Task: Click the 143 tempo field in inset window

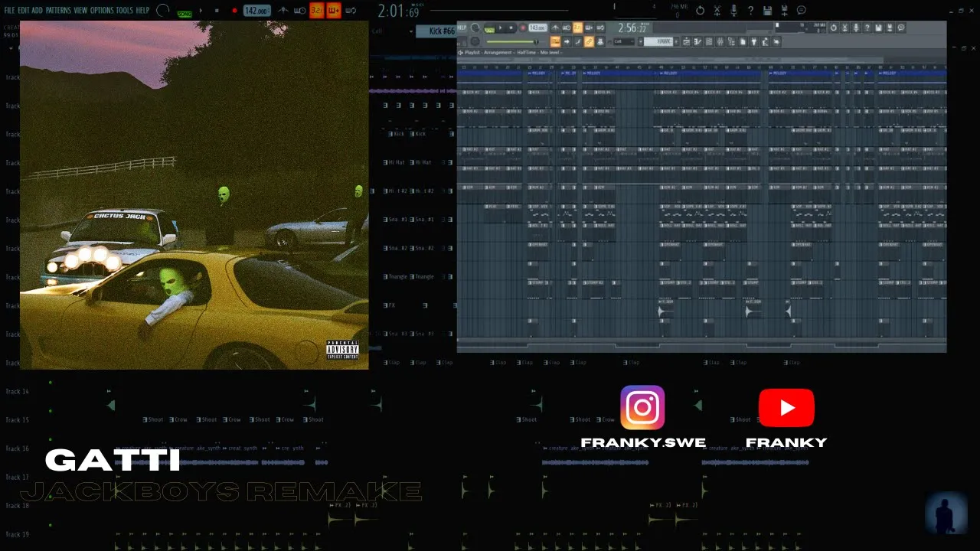Action: pos(537,28)
